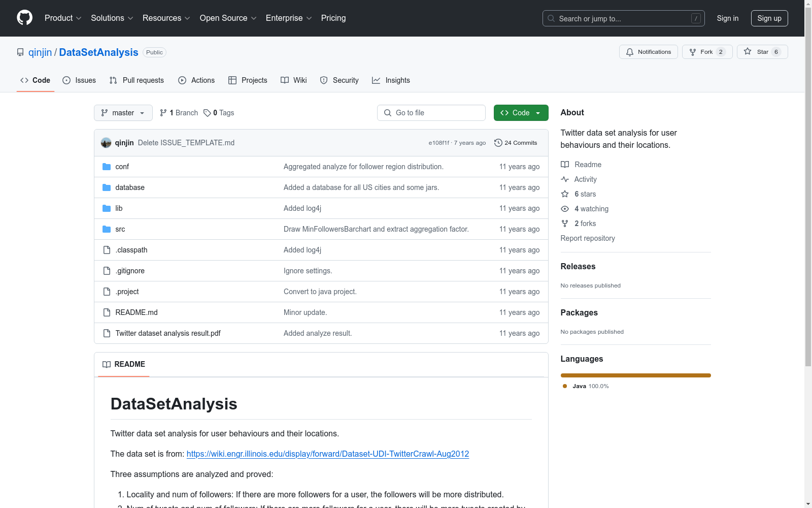The width and height of the screenshot is (812, 508).
Task: Click the conf folder icon
Action: coord(107,167)
